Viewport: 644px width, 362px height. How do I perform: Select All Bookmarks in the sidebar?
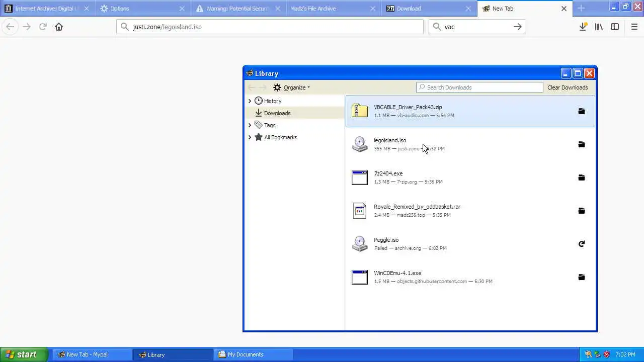[x=295, y=137]
